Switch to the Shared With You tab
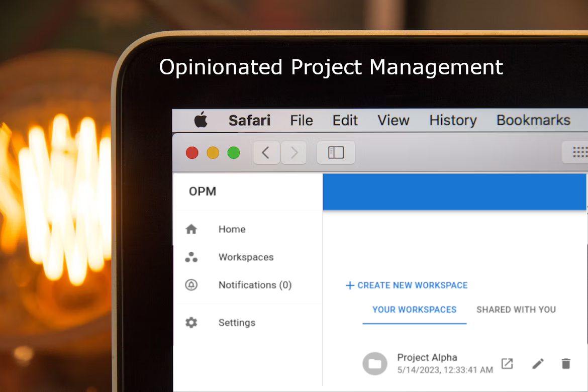 516,310
